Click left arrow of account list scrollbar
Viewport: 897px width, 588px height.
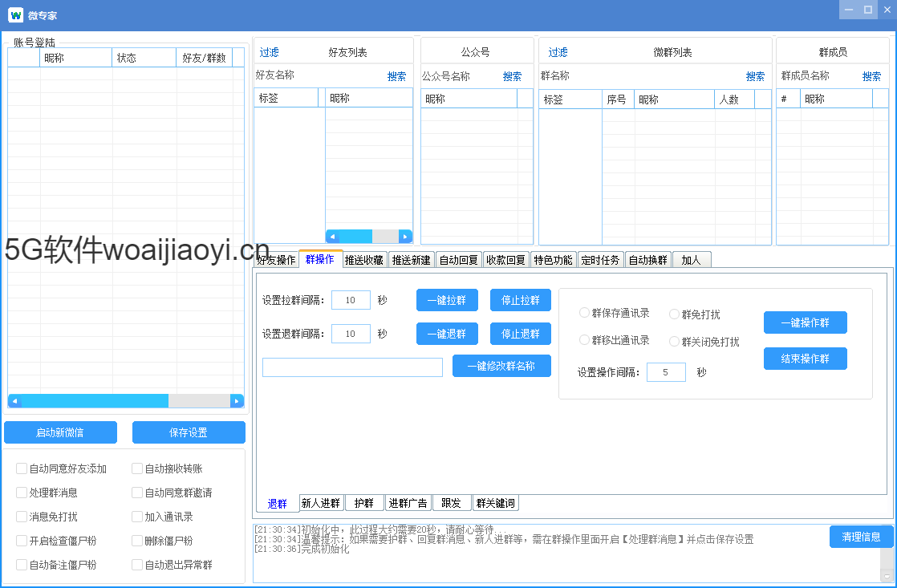[14, 401]
